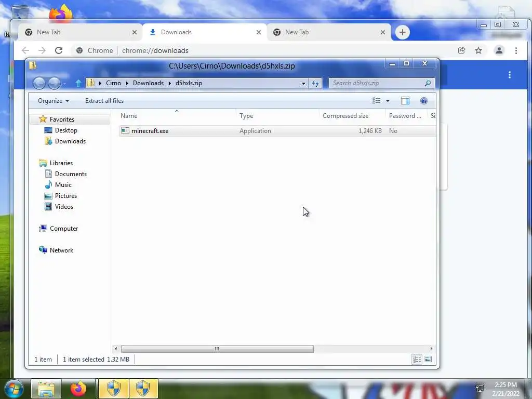This screenshot has height=399, width=532.
Task: Open the Windows Start menu
Action: click(x=13, y=389)
